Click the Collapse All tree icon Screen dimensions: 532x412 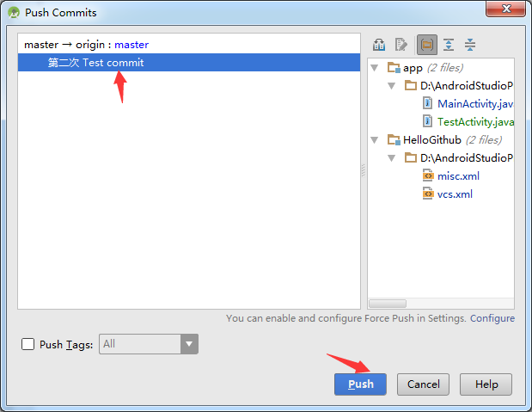click(470, 45)
